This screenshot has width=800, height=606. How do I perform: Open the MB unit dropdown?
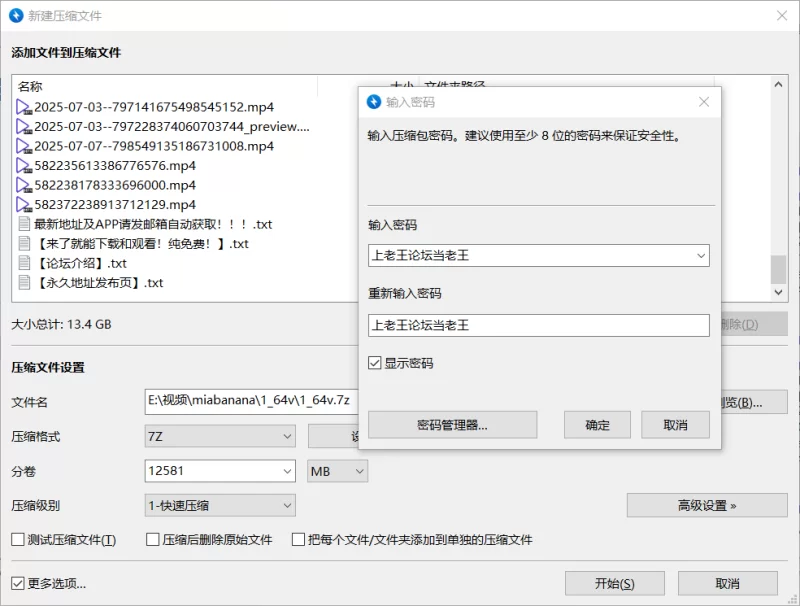337,471
